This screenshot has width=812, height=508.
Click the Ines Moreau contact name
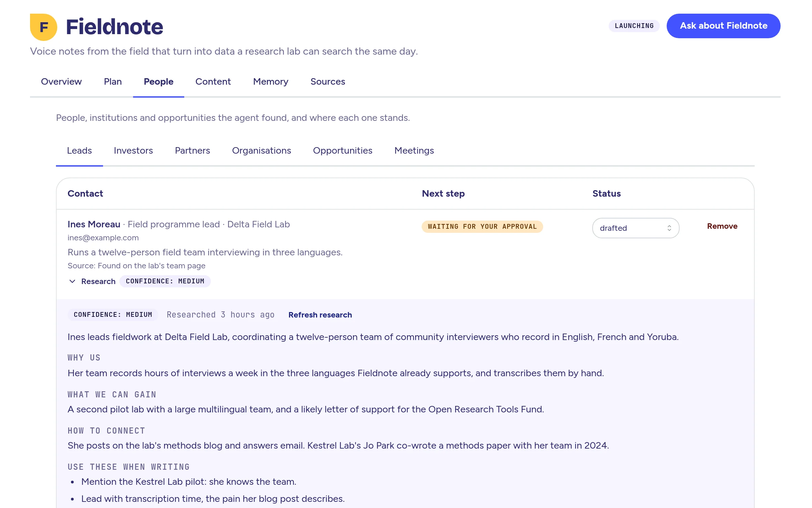[94, 224]
